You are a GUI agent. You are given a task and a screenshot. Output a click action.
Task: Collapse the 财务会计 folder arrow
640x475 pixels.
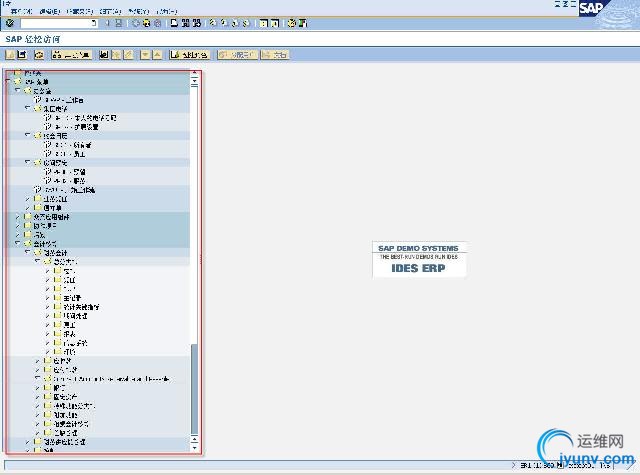coord(27,253)
